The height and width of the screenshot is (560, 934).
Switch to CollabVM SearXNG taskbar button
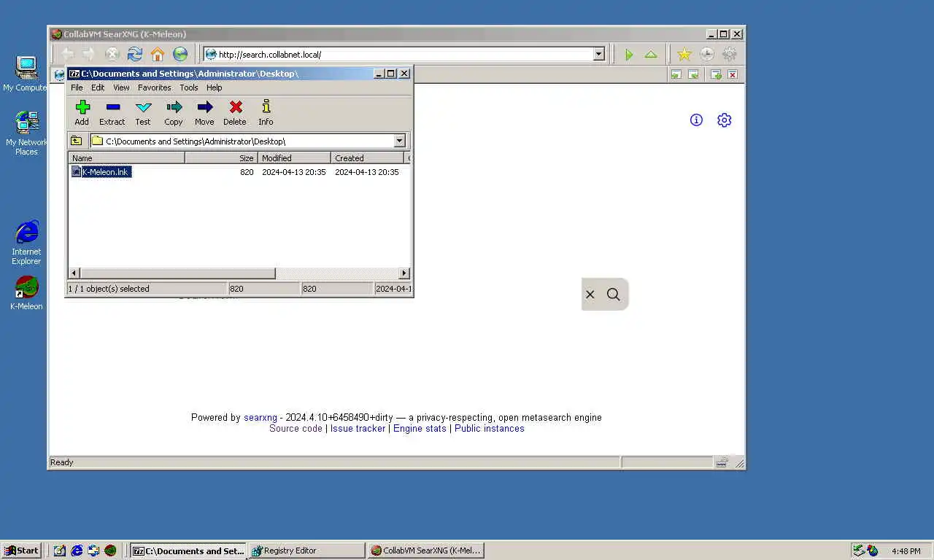click(x=425, y=551)
